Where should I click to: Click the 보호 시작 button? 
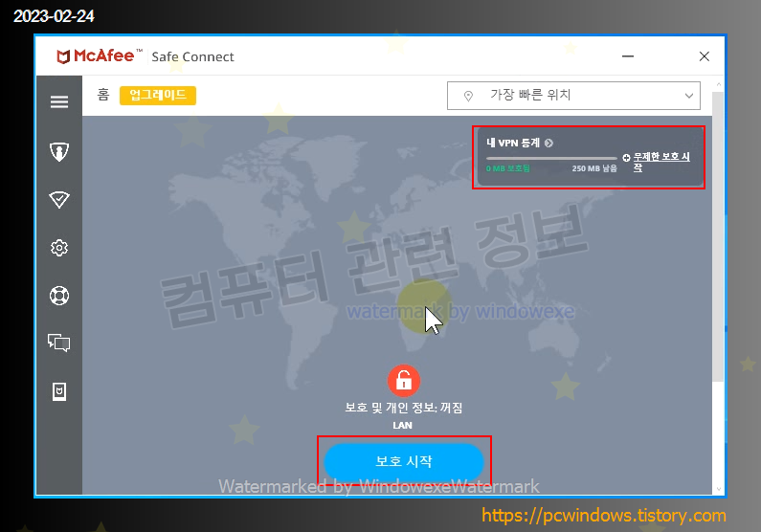pos(404,462)
